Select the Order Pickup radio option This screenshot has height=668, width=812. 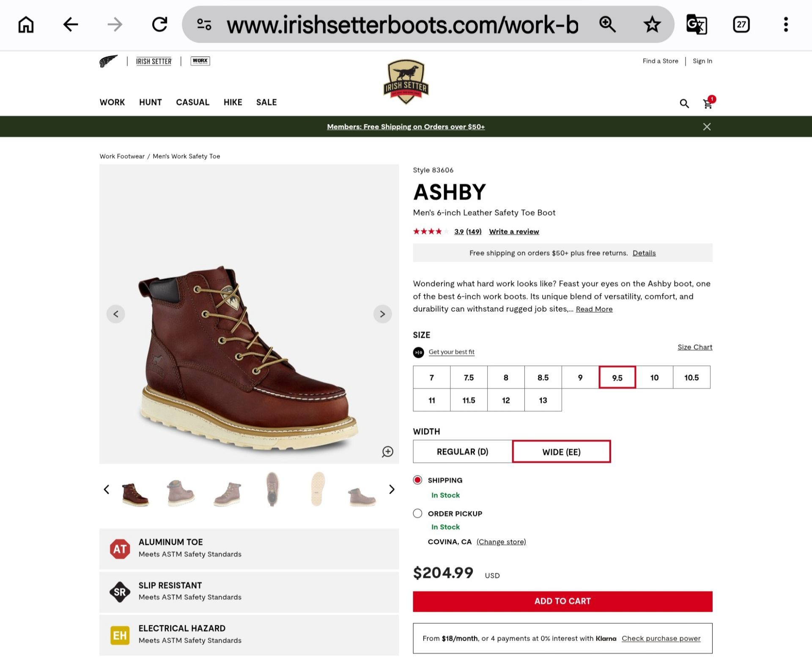[417, 513]
